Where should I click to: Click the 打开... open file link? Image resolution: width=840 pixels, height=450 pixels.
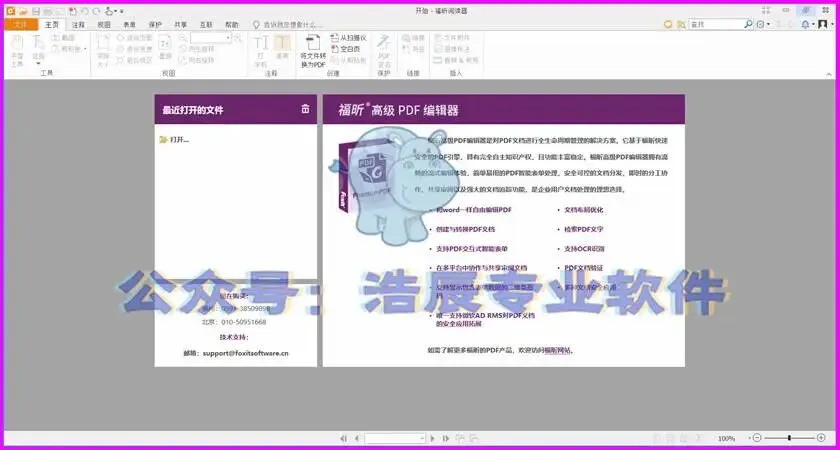coord(175,140)
